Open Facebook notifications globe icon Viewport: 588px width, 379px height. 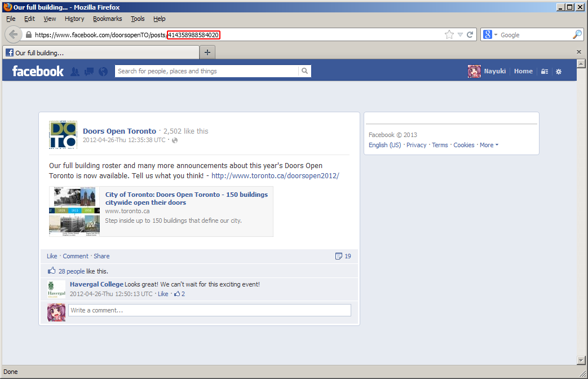(103, 71)
